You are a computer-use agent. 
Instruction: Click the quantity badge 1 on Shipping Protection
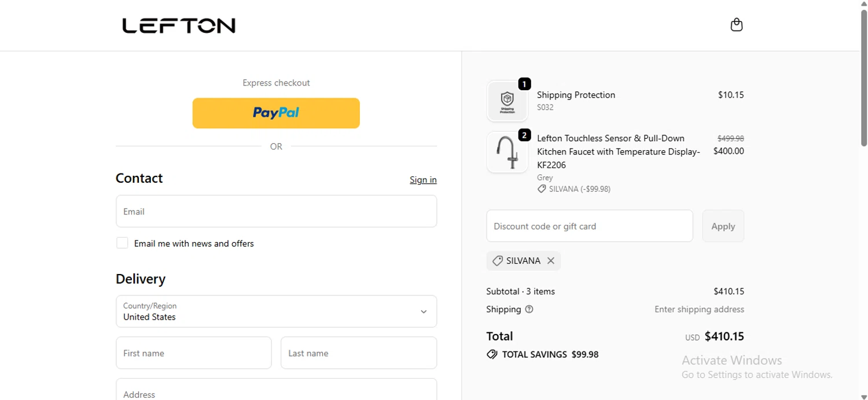524,84
